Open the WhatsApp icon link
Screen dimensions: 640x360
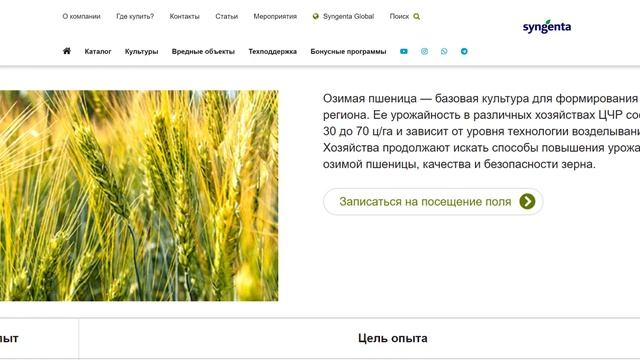click(x=444, y=51)
